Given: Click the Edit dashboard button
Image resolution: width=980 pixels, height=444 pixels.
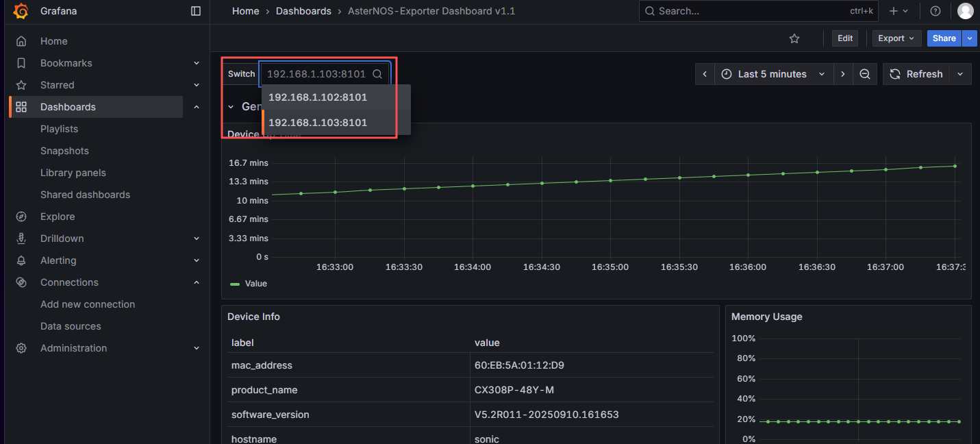Looking at the screenshot, I should [845, 38].
